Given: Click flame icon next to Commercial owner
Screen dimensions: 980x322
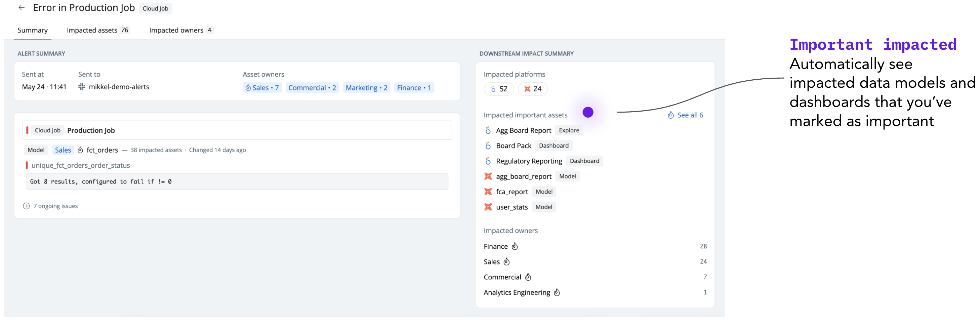Looking at the screenshot, I should click(528, 277).
